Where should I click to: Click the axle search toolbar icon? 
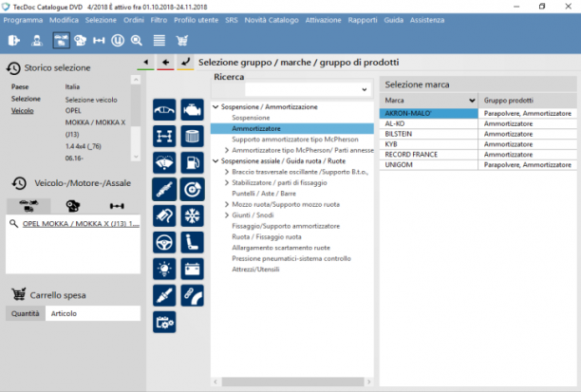click(x=99, y=40)
